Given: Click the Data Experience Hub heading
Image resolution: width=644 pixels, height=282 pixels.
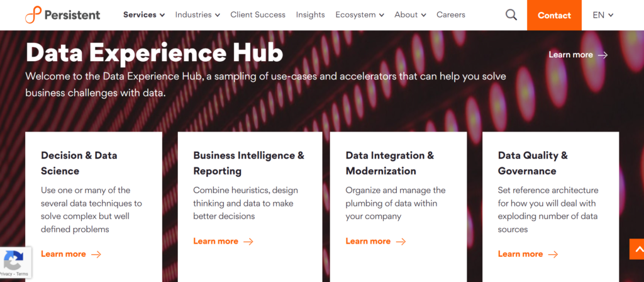Looking at the screenshot, I should tap(154, 52).
